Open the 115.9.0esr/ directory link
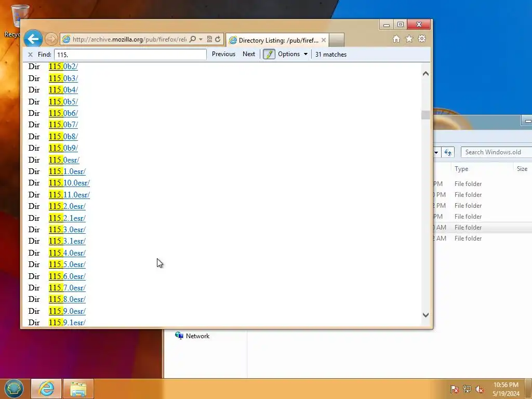Screen dimensions: 532x399 click(67, 311)
